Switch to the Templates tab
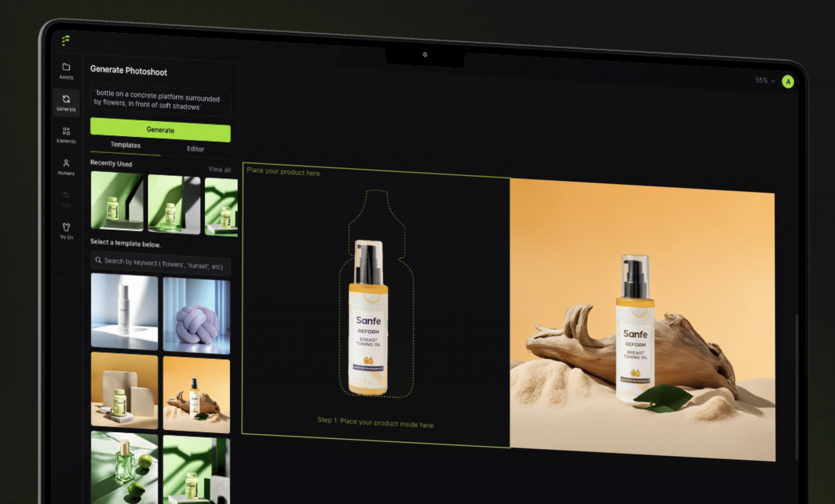Image resolution: width=835 pixels, height=504 pixels. point(125,145)
